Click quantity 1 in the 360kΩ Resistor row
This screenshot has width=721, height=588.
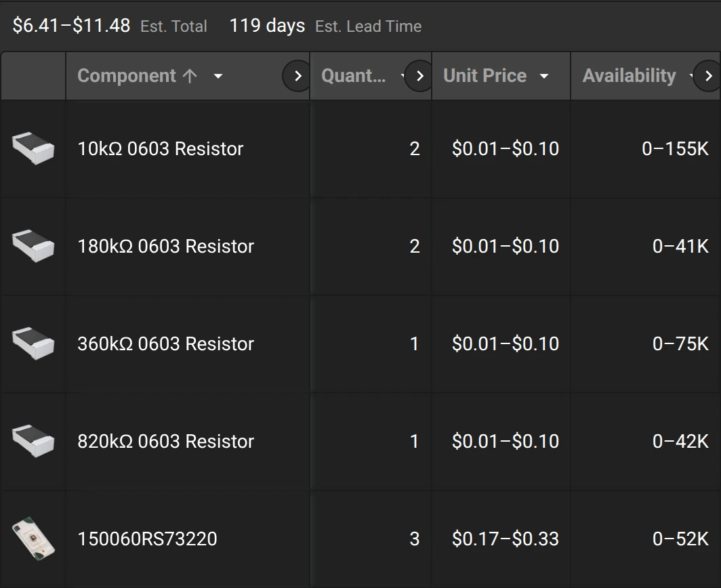pyautogui.click(x=414, y=344)
